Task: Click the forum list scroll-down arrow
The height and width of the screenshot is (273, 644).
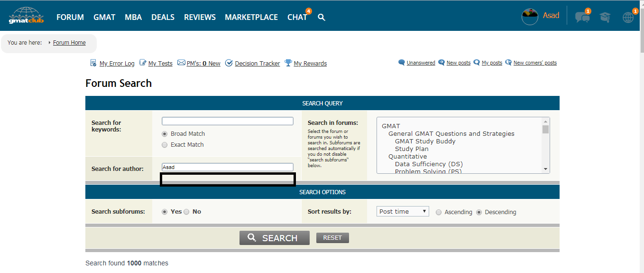Action: [x=546, y=169]
